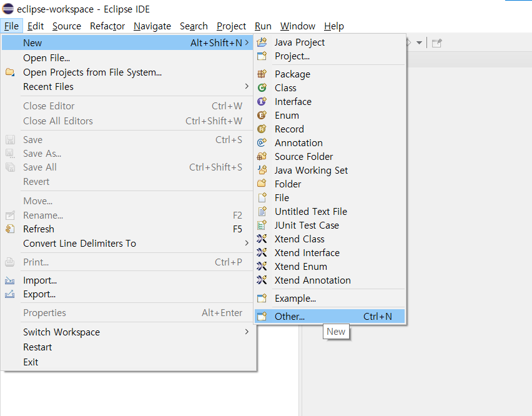Choose Export... text in File menu
532x416 pixels.
(39, 294)
